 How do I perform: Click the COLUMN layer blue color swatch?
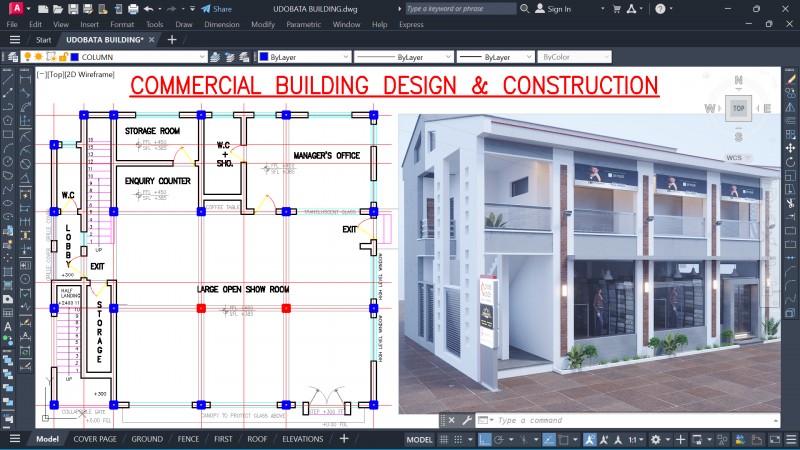[74, 57]
